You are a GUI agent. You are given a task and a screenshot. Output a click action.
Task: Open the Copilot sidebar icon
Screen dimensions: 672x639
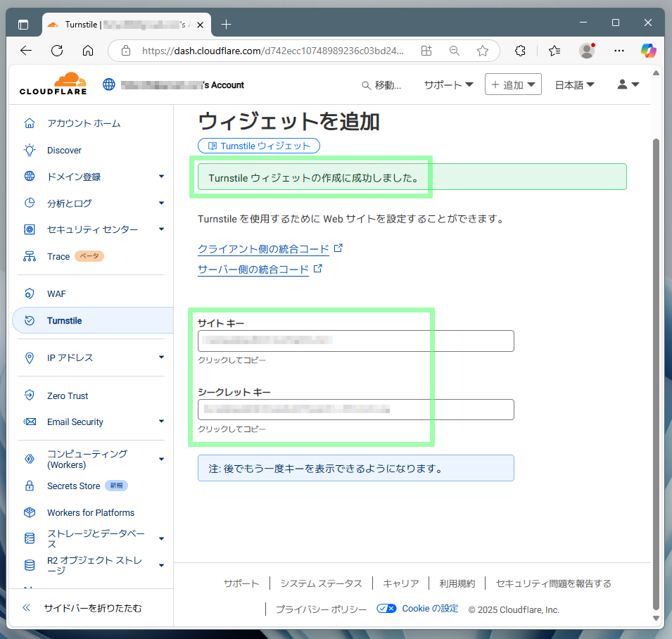[x=648, y=51]
